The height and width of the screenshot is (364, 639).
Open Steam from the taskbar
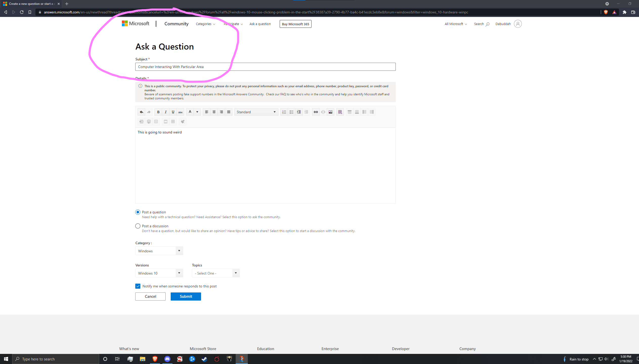tap(205, 359)
